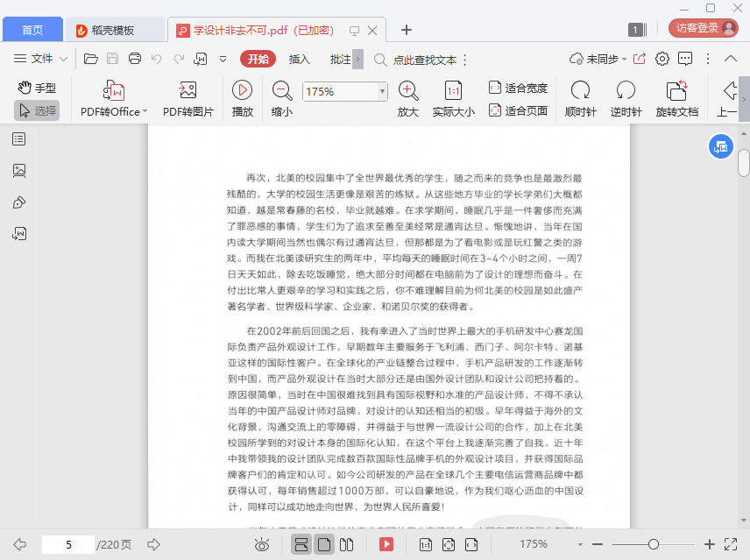The height and width of the screenshot is (560, 750).
Task: Switch to the 批注 ribbon tab
Action: (x=340, y=60)
